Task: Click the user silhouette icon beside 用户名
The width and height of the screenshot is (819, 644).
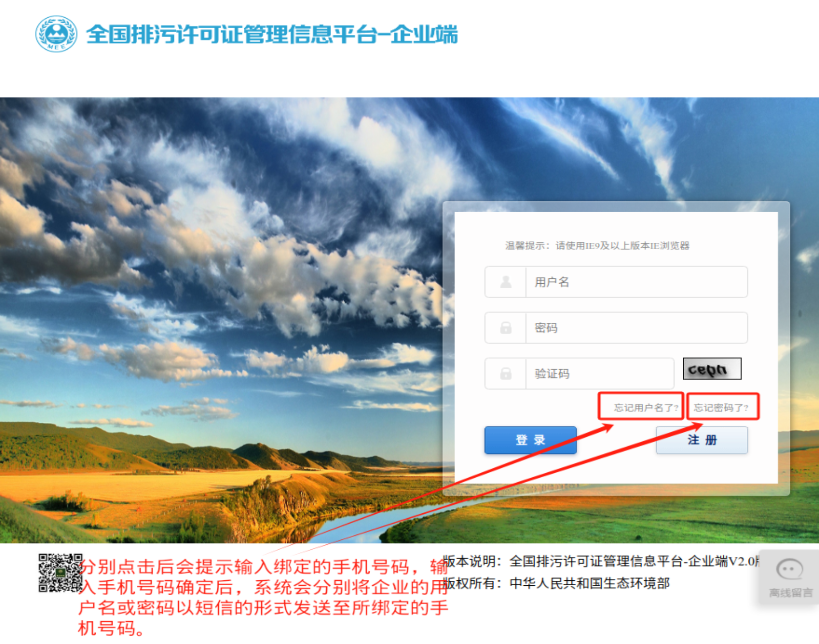Action: pos(506,282)
